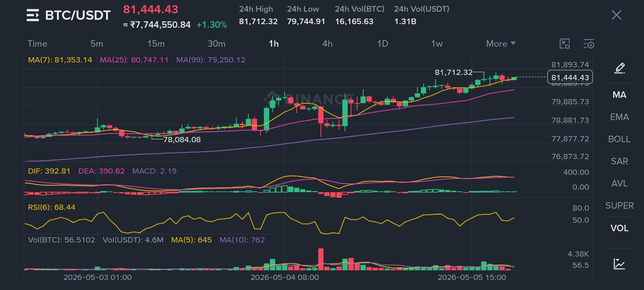Viewport: 644px width, 290px height.
Task: Enable the BOLL indicator
Action: (619, 139)
